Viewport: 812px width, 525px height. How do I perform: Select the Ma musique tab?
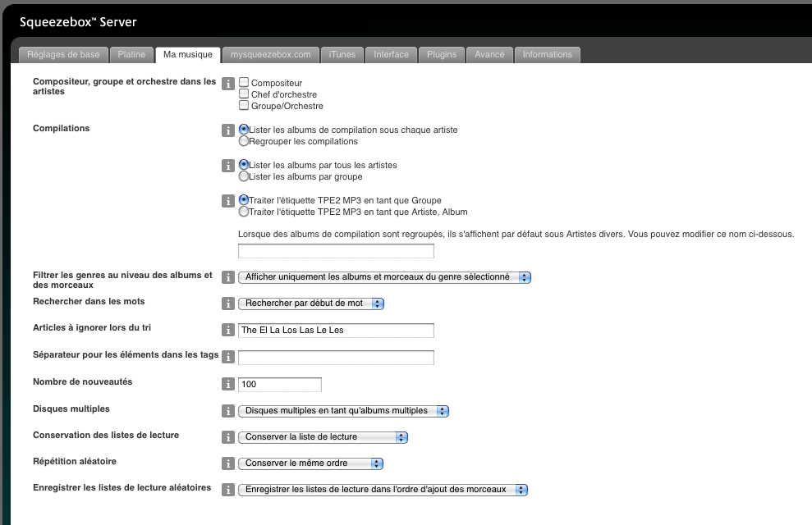(x=188, y=55)
